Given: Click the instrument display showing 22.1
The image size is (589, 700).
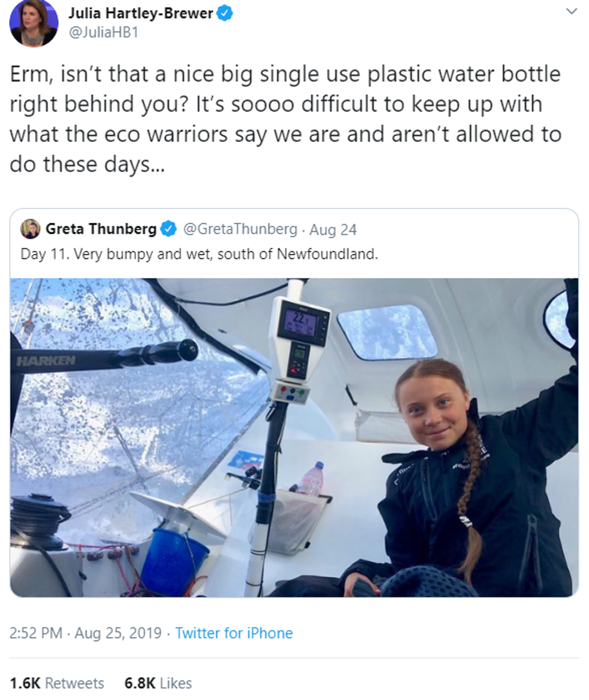Looking at the screenshot, I should 300,322.
